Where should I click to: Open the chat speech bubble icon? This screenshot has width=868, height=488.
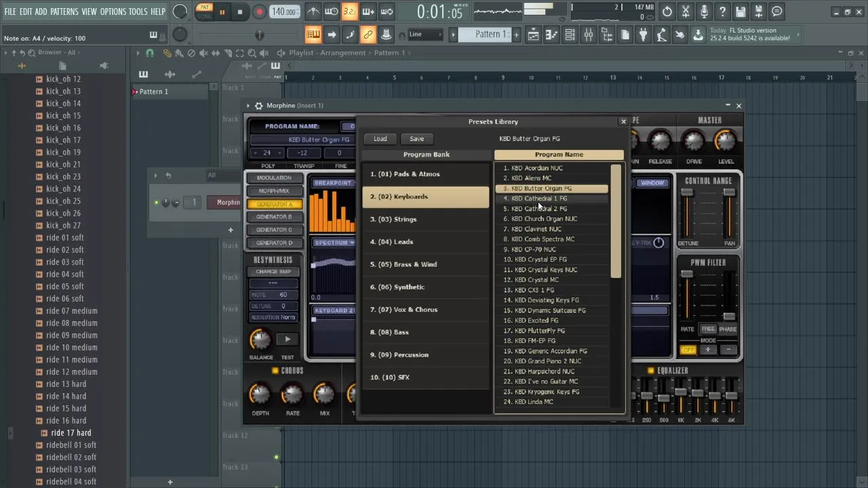click(x=777, y=12)
